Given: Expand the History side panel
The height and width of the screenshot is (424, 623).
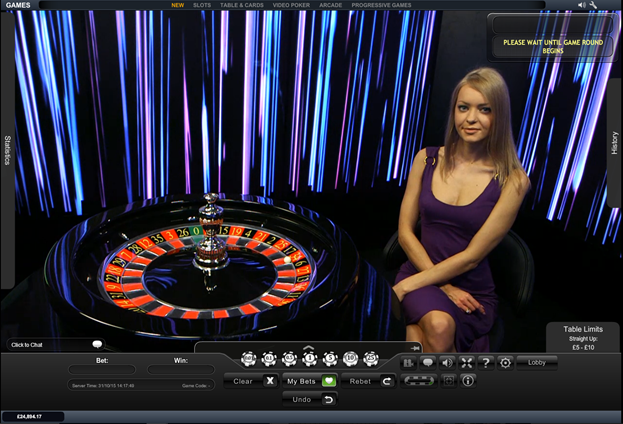Looking at the screenshot, I should [615, 143].
